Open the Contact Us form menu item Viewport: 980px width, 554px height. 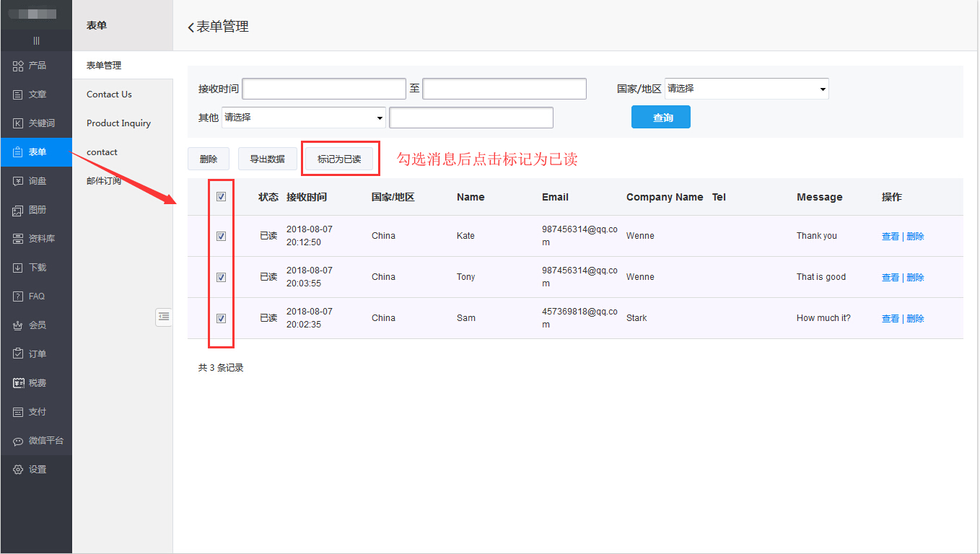click(x=109, y=94)
